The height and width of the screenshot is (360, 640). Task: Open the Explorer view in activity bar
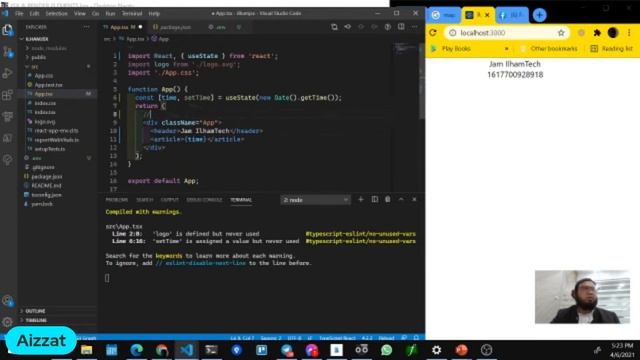8,30
